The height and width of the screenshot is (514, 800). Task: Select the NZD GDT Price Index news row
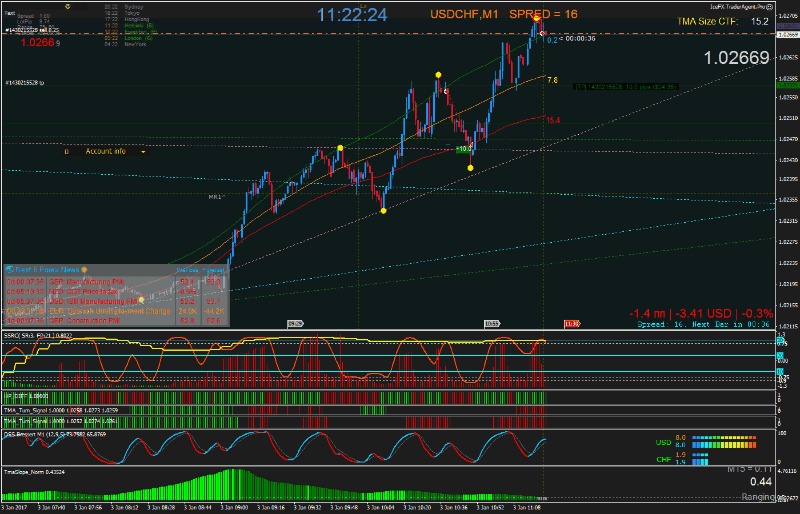tap(116, 291)
